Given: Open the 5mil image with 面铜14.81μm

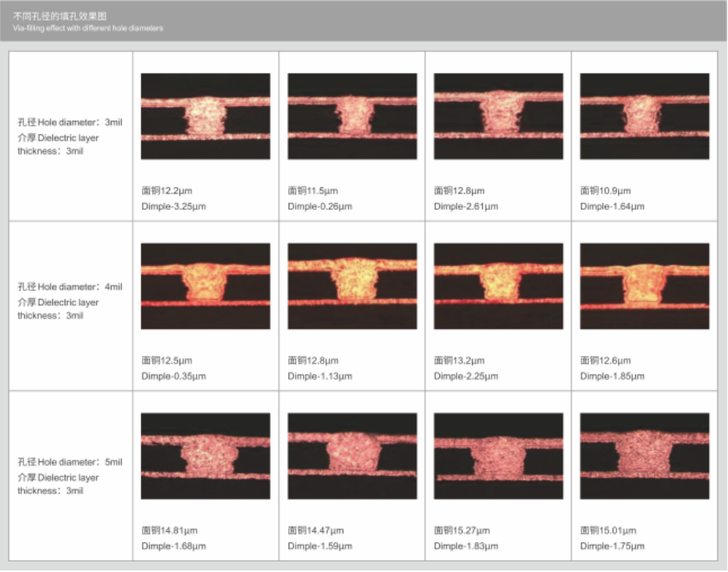Looking at the screenshot, I should pos(205,456).
